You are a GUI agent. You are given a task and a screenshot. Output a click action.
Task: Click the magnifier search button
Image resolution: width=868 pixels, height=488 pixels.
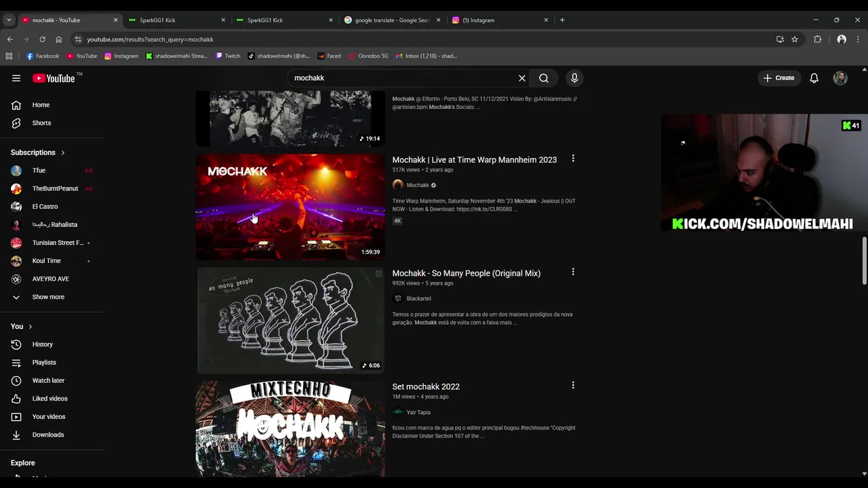pos(544,78)
